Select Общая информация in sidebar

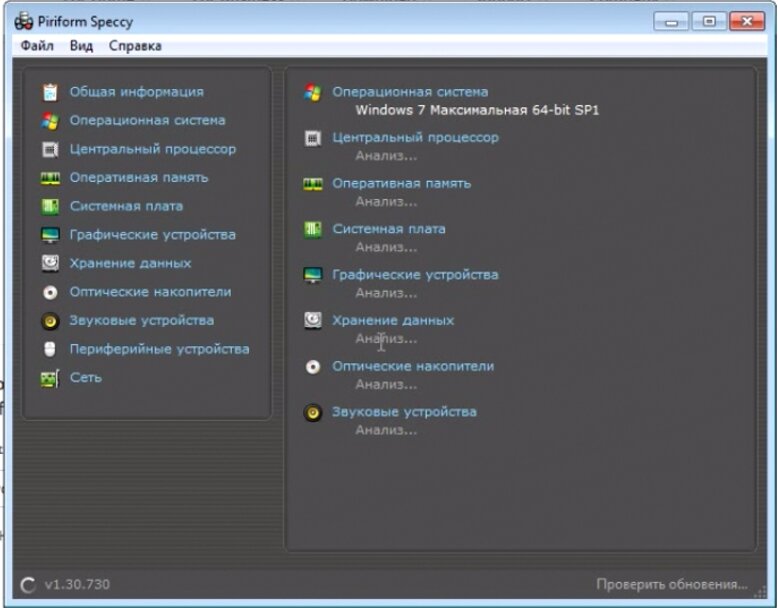click(136, 92)
